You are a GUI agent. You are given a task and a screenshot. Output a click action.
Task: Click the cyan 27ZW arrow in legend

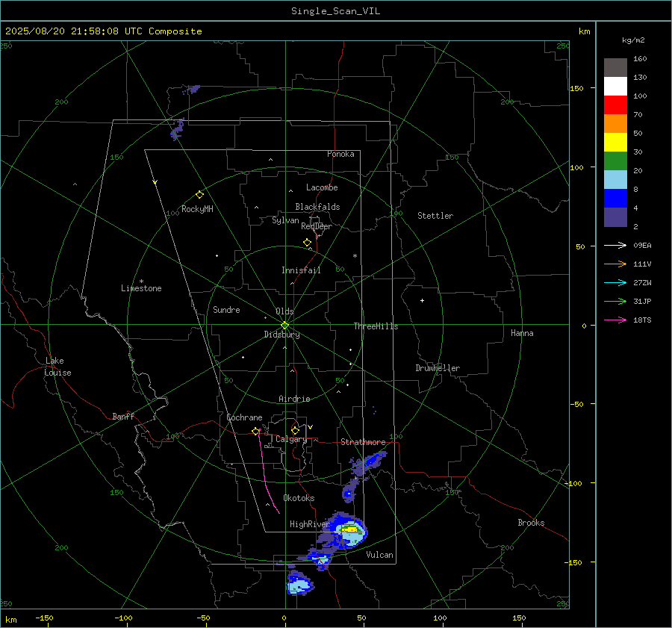(x=615, y=283)
